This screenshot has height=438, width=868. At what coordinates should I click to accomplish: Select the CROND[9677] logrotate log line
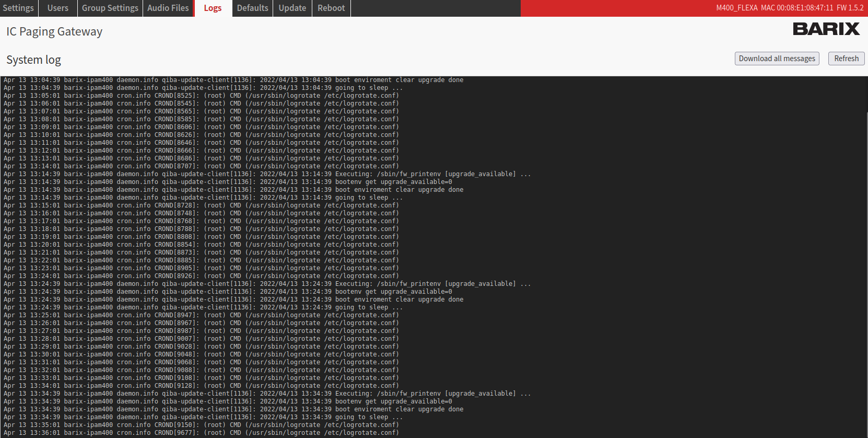tap(201, 433)
